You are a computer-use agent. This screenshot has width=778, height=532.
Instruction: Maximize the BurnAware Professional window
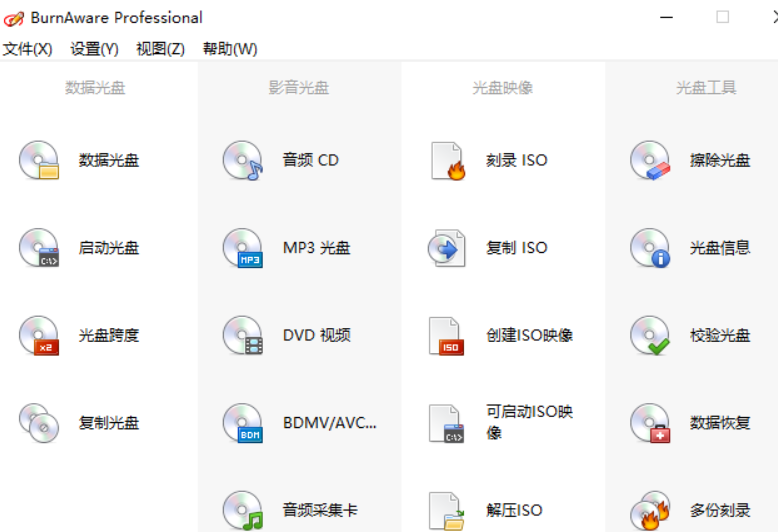[722, 17]
